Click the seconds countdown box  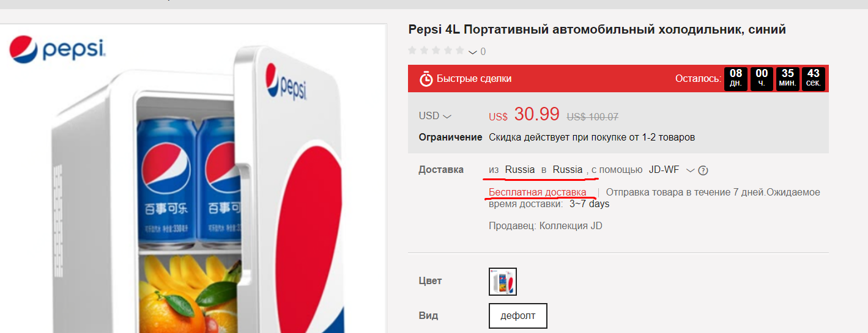[814, 78]
